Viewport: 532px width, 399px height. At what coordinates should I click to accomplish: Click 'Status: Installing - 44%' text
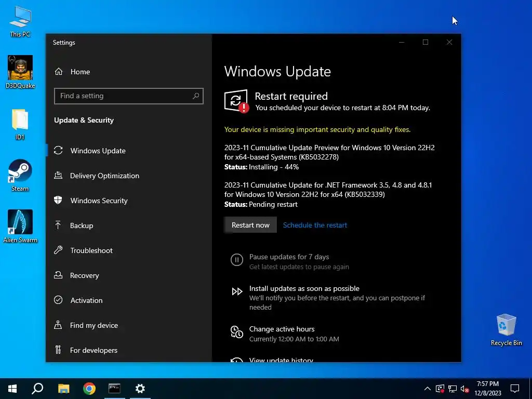coord(262,167)
